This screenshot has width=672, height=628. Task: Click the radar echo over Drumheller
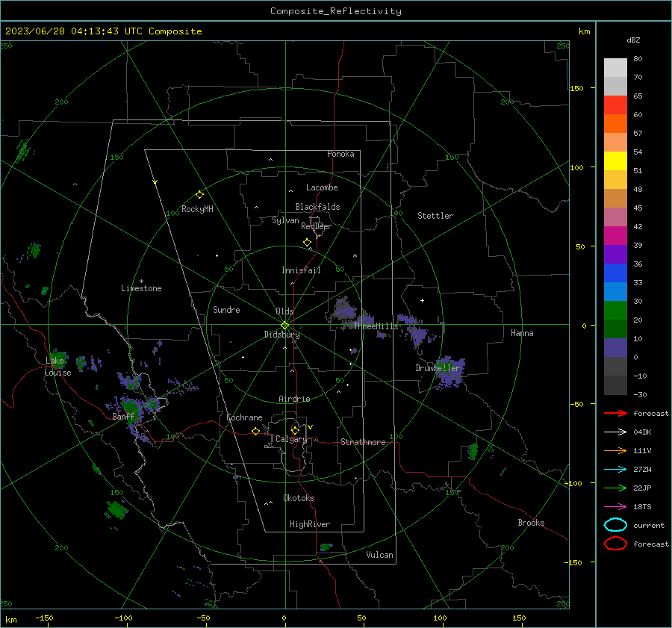449,372
